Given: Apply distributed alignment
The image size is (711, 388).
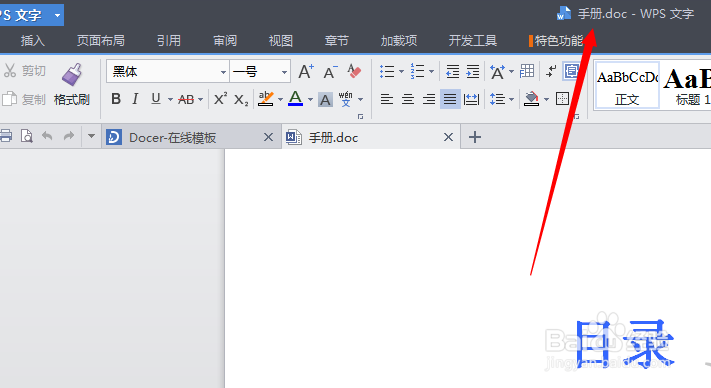Looking at the screenshot, I should (x=472, y=99).
